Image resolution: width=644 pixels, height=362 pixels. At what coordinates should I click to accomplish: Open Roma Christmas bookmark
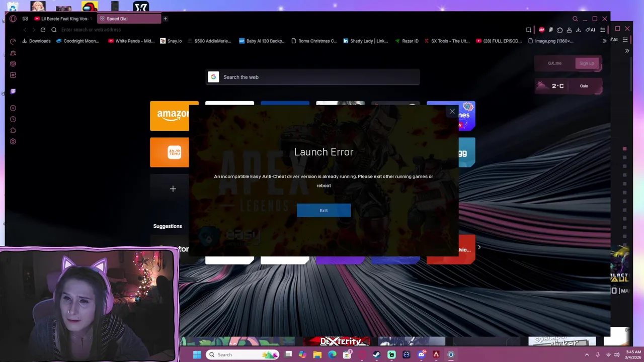(314, 41)
